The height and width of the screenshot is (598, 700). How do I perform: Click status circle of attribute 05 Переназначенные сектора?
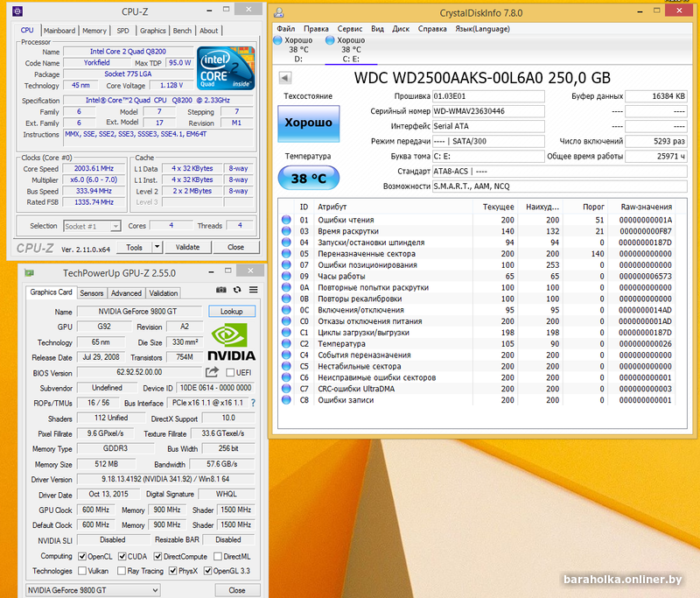(286, 254)
